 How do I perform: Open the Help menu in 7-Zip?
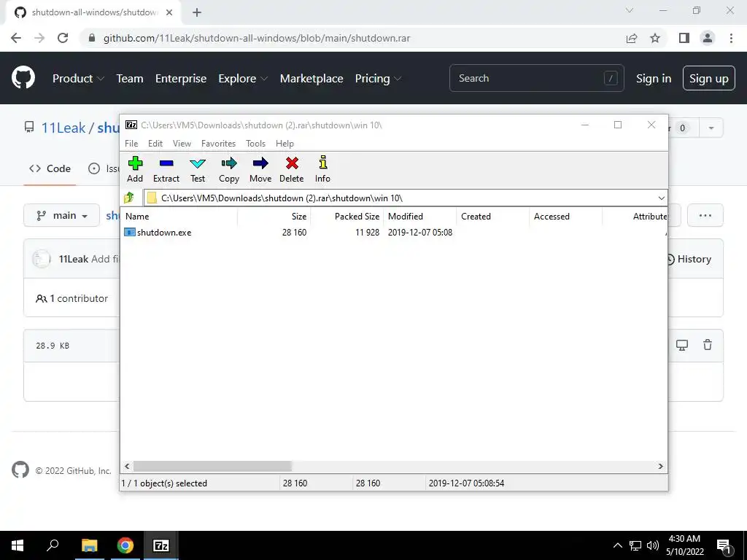pyautogui.click(x=285, y=144)
